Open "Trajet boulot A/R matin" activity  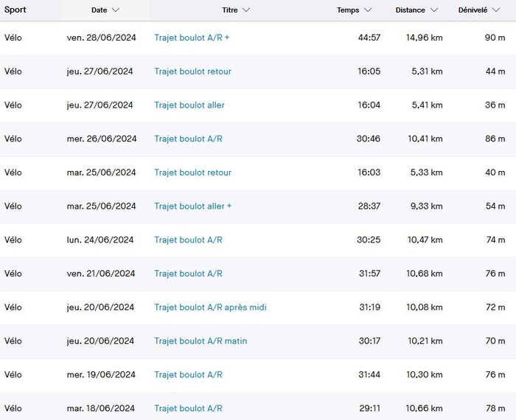point(201,341)
